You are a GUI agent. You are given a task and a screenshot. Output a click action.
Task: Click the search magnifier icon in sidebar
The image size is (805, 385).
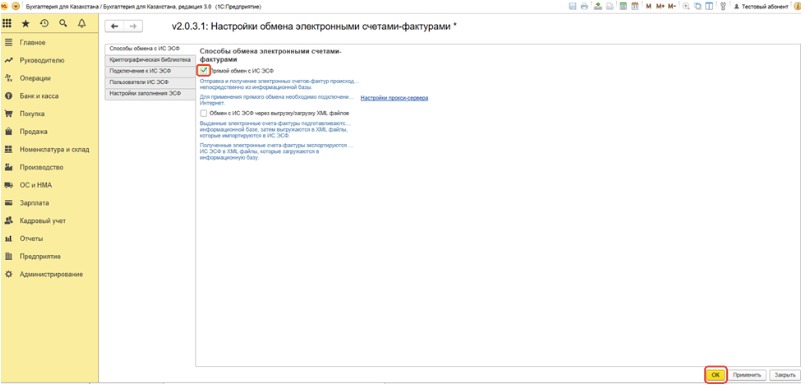click(x=63, y=24)
